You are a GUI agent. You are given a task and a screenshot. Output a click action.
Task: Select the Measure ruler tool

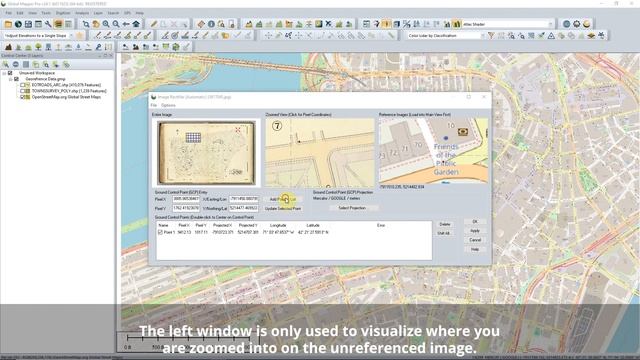[201, 24]
